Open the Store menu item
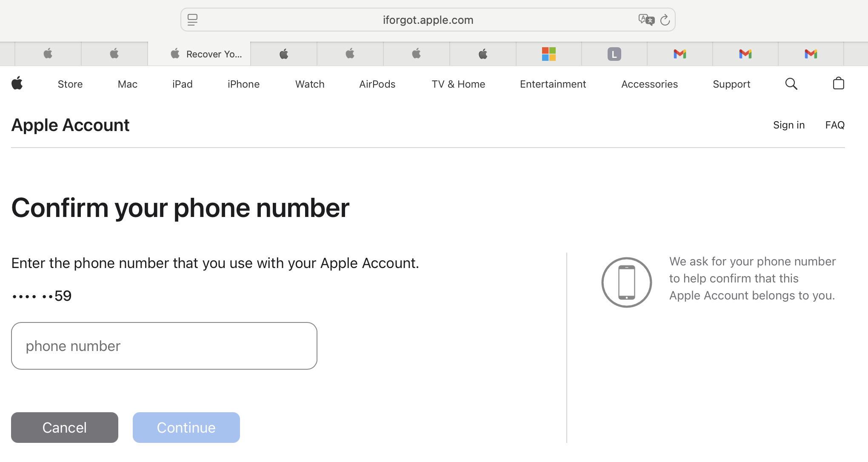The image size is (868, 462). click(x=70, y=84)
